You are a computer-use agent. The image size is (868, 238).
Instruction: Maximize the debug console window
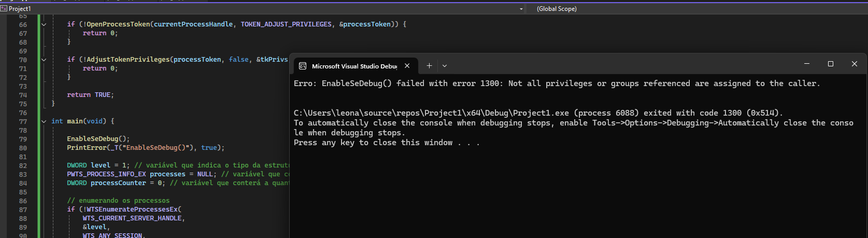(x=831, y=64)
